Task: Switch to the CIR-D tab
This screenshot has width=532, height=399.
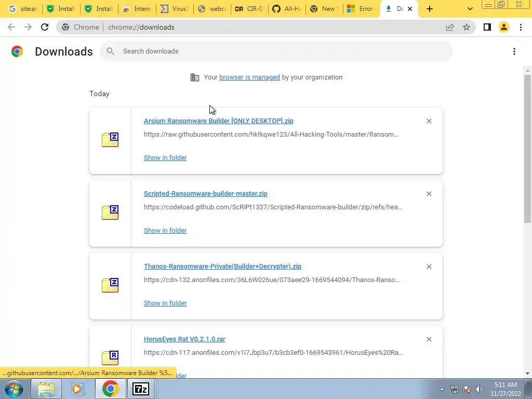Action: pyautogui.click(x=249, y=9)
